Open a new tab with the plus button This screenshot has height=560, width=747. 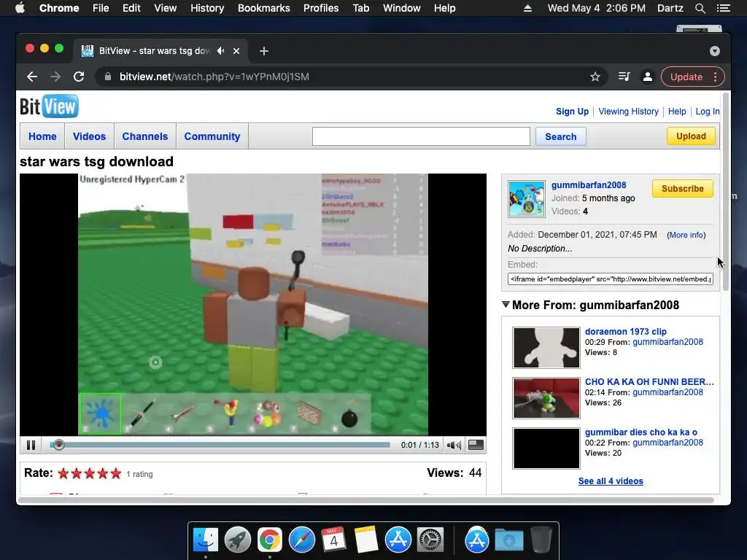tap(264, 50)
